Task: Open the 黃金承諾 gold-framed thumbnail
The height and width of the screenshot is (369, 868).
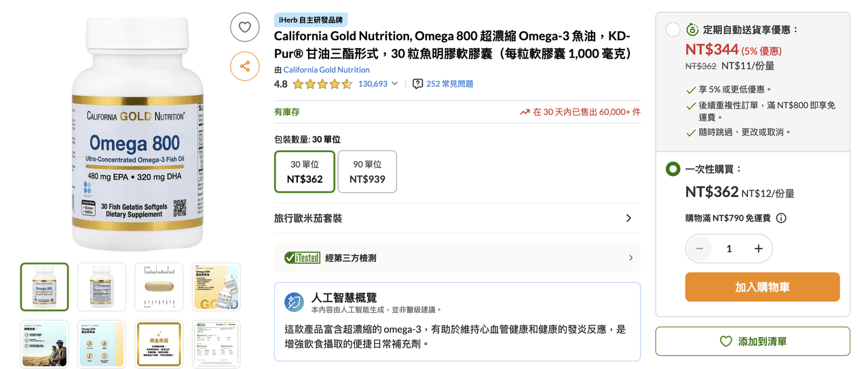Action: pos(159,344)
